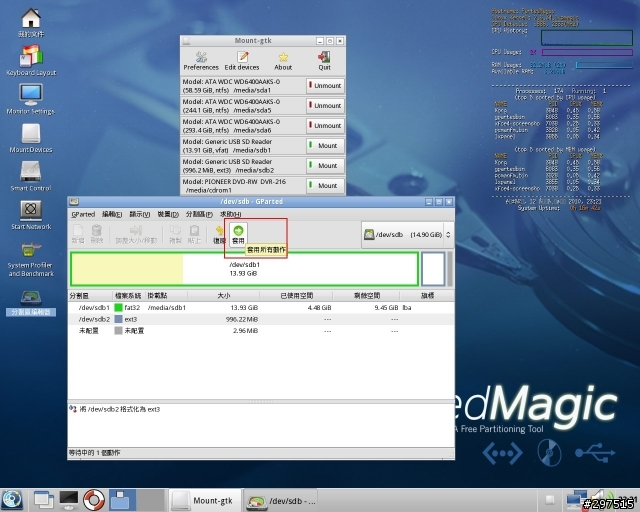640x512 pixels.
Task: Open the start menu disc icon in taskbar
Action: tap(12, 500)
